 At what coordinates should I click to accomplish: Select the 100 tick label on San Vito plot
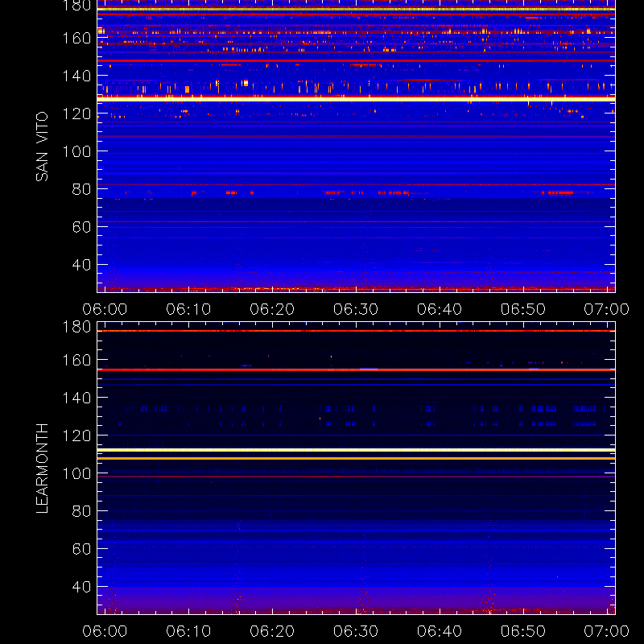click(76, 151)
